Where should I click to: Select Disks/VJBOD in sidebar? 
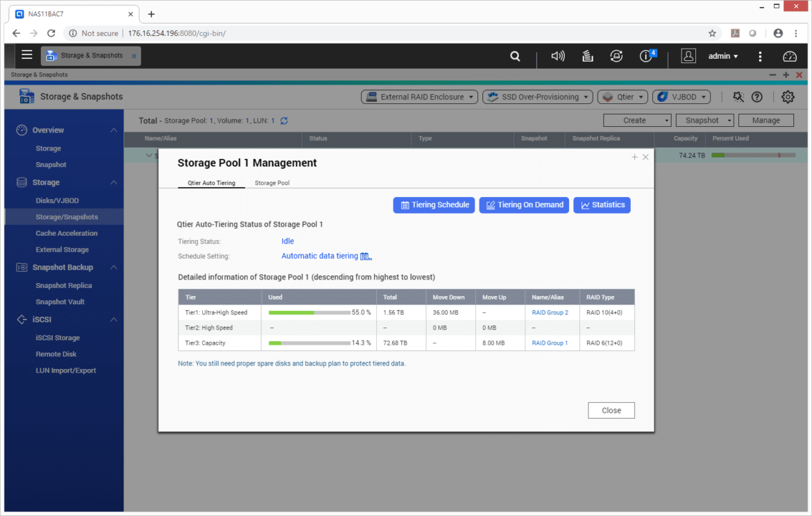tap(57, 200)
